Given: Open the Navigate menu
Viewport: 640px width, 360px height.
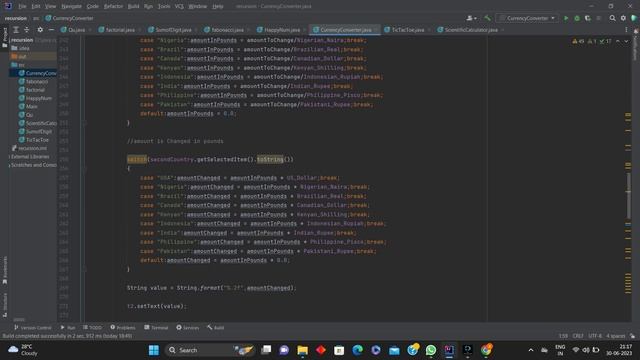Looking at the screenshot, I should tap(71, 7).
